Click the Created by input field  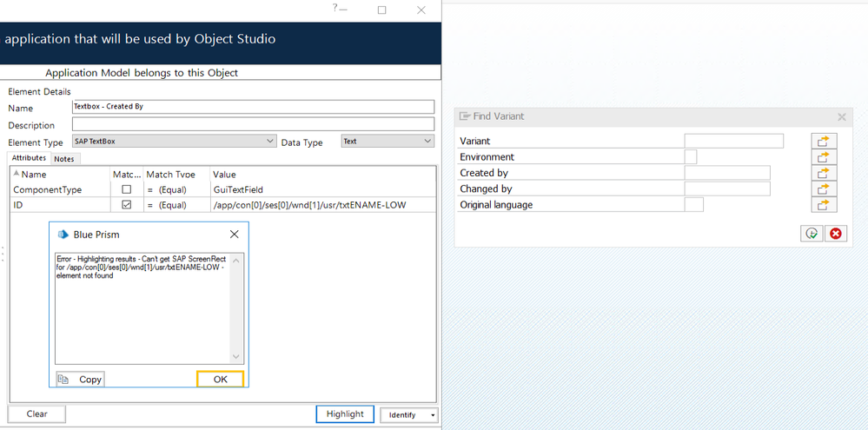(x=726, y=173)
